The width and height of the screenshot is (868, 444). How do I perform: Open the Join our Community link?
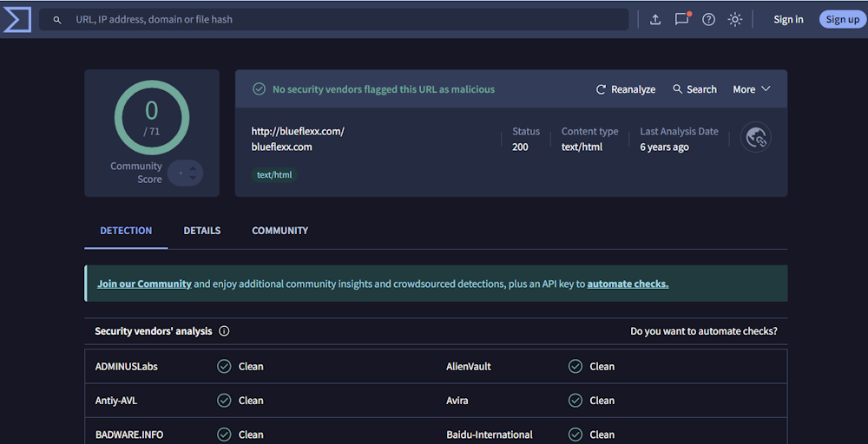(x=144, y=284)
